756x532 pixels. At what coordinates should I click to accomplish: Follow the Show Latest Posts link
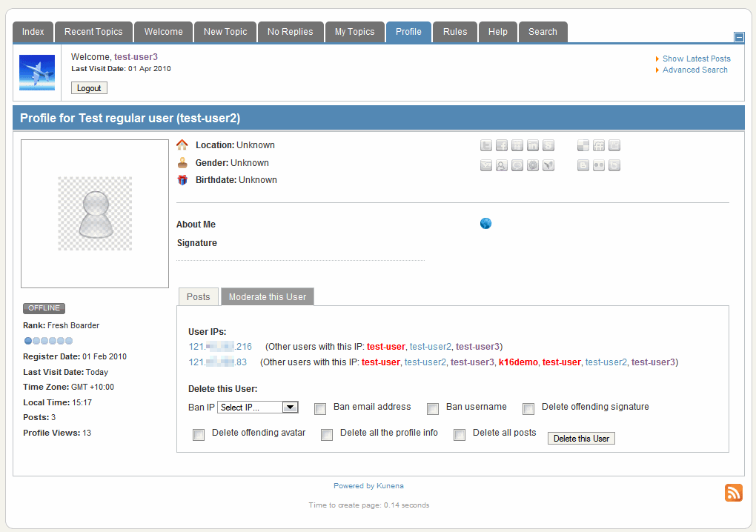pyautogui.click(x=696, y=59)
